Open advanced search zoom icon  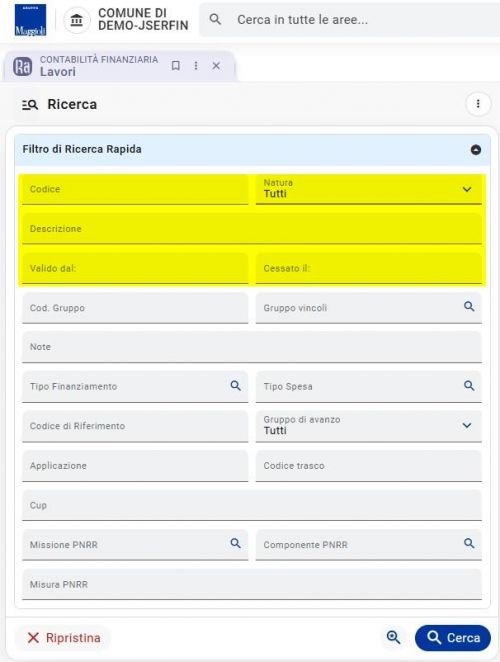pyautogui.click(x=394, y=638)
